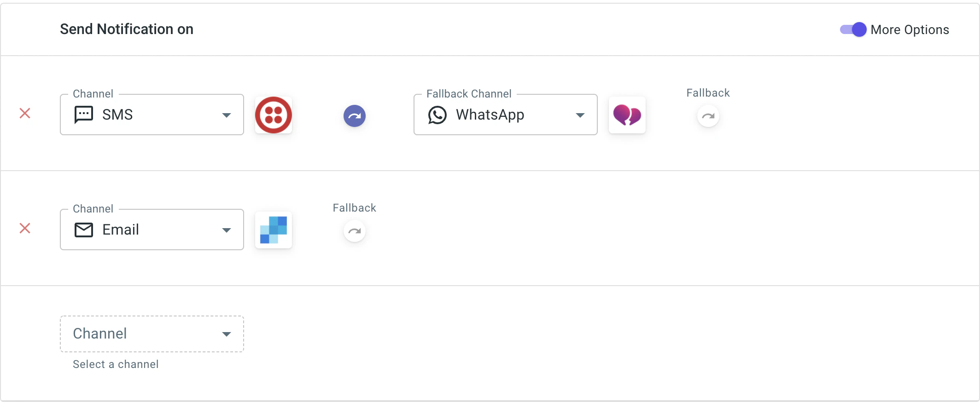This screenshot has width=980, height=402.
Task: Click the envelope icon in the Email channel field
Action: coord(84,230)
